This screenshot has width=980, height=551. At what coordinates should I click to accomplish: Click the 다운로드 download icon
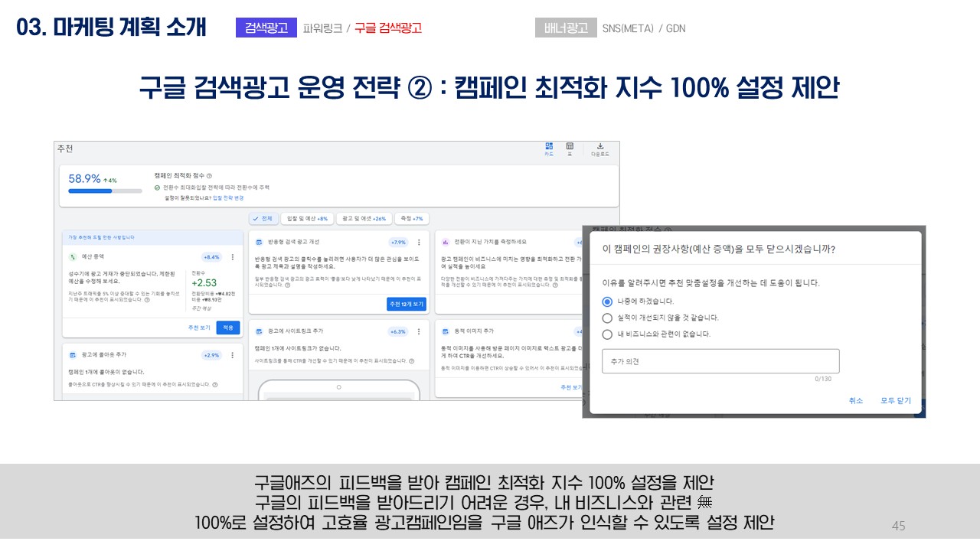[x=600, y=147]
